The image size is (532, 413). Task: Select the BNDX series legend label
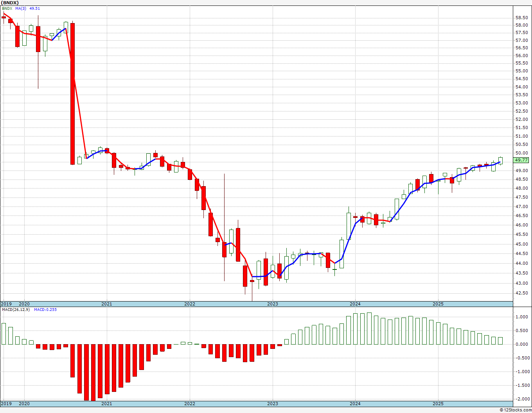pyautogui.click(x=7, y=8)
